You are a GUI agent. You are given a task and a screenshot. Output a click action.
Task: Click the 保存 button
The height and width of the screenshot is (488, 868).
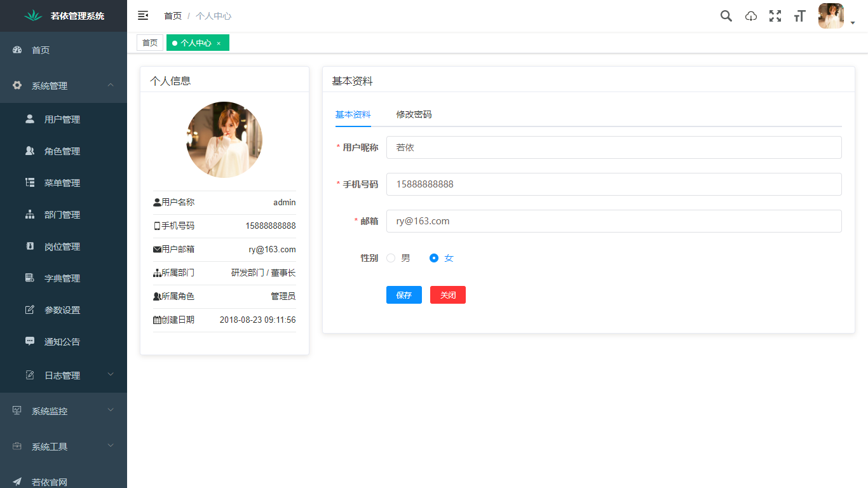[403, 294]
